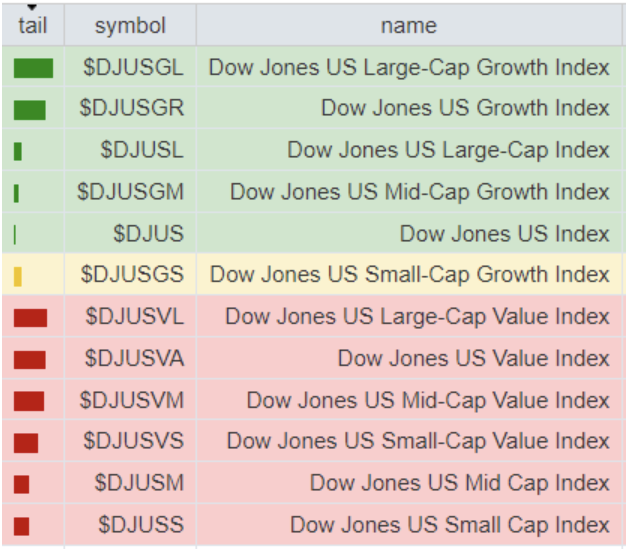Select Dow Jones US Mid-Cap Value Index name
The image size is (626, 550).
[427, 400]
